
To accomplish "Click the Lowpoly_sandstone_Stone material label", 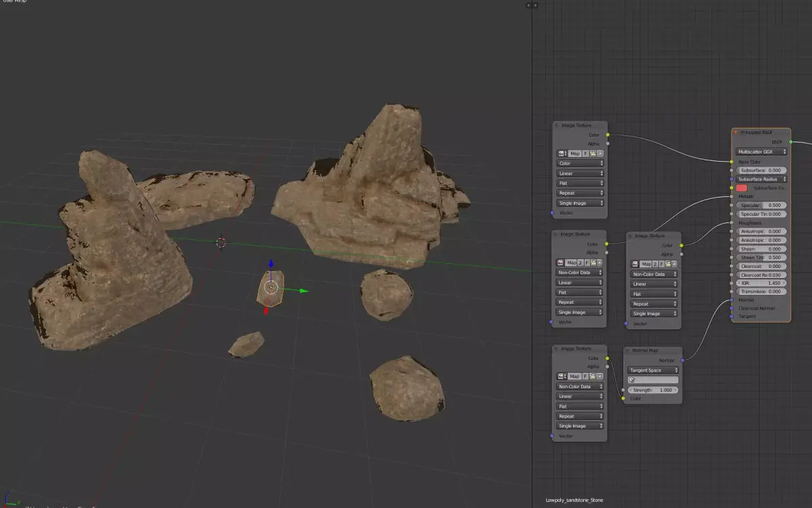I will tap(574, 501).
